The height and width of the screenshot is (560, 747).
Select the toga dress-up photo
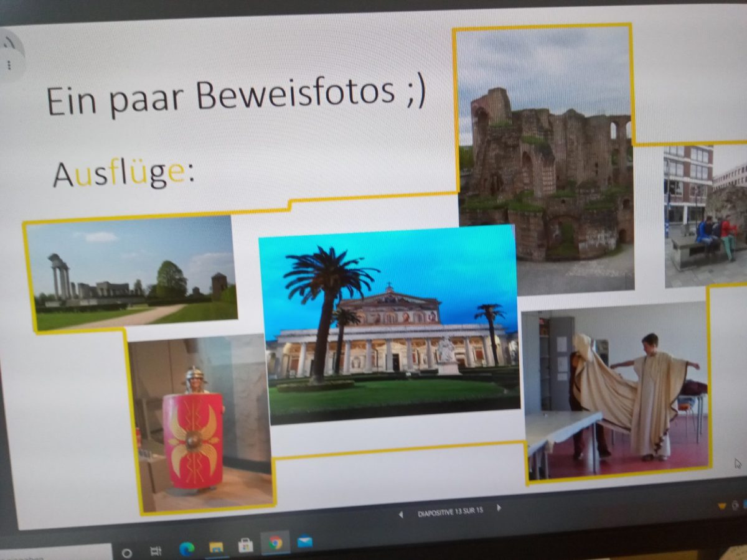click(x=616, y=390)
